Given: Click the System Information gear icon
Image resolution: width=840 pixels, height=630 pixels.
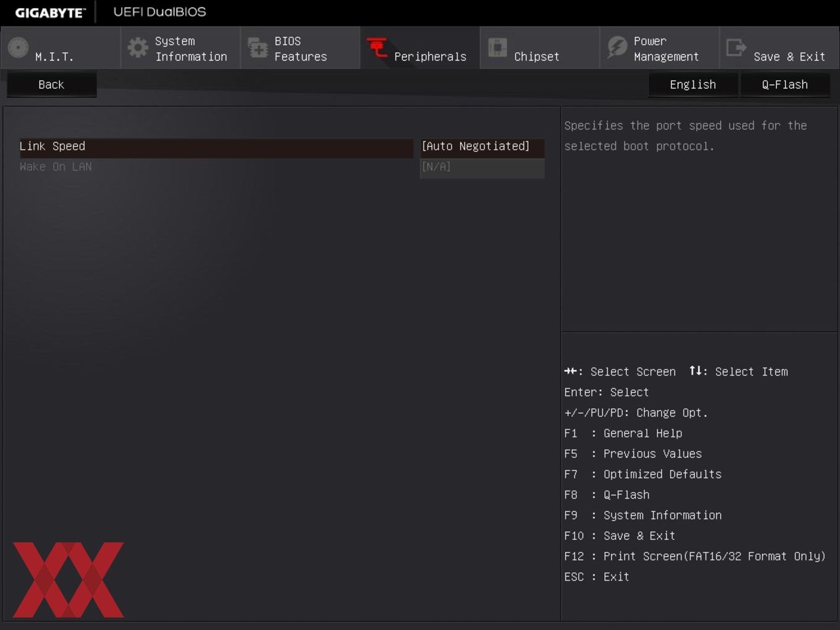Looking at the screenshot, I should click(x=138, y=48).
